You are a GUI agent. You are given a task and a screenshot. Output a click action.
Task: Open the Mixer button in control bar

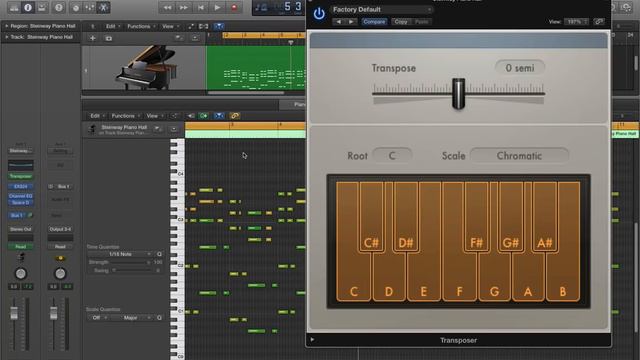point(89,7)
